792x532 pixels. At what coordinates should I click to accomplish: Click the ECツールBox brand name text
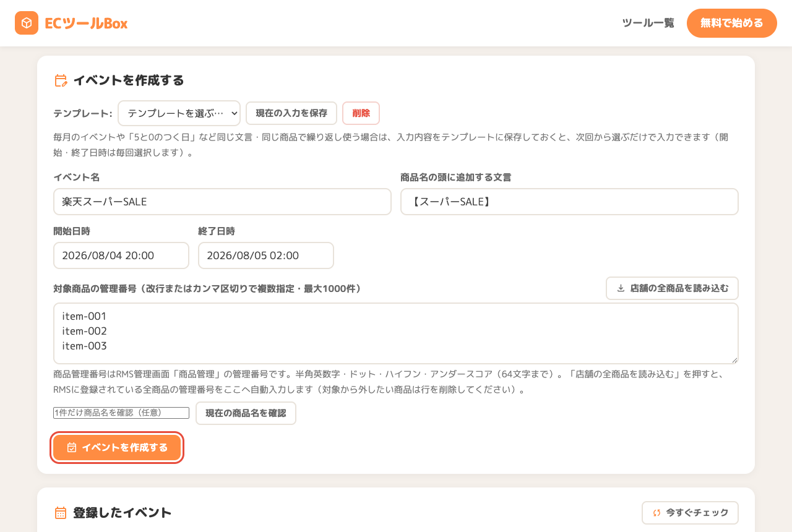(x=86, y=24)
